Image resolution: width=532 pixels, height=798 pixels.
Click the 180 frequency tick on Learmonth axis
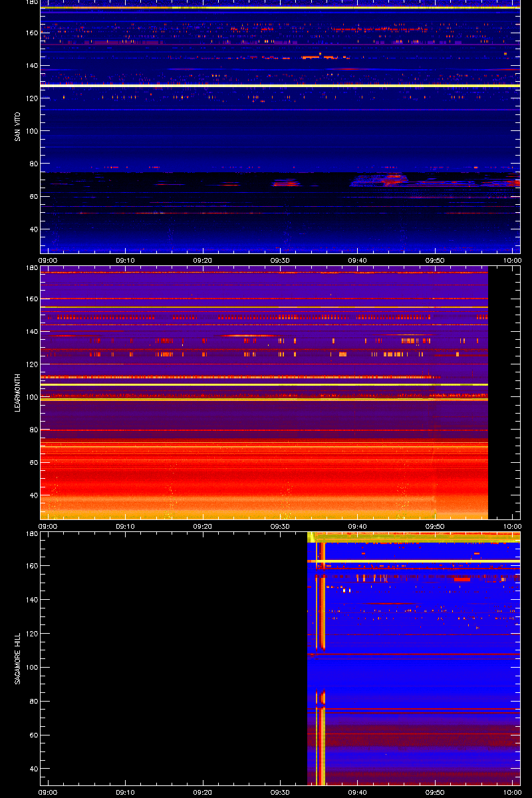pyautogui.click(x=31, y=268)
